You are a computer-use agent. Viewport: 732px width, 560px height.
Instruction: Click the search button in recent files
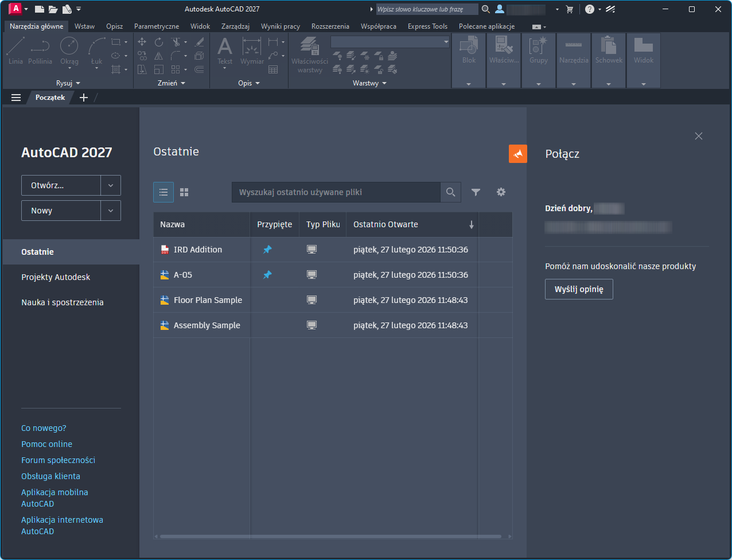(450, 192)
